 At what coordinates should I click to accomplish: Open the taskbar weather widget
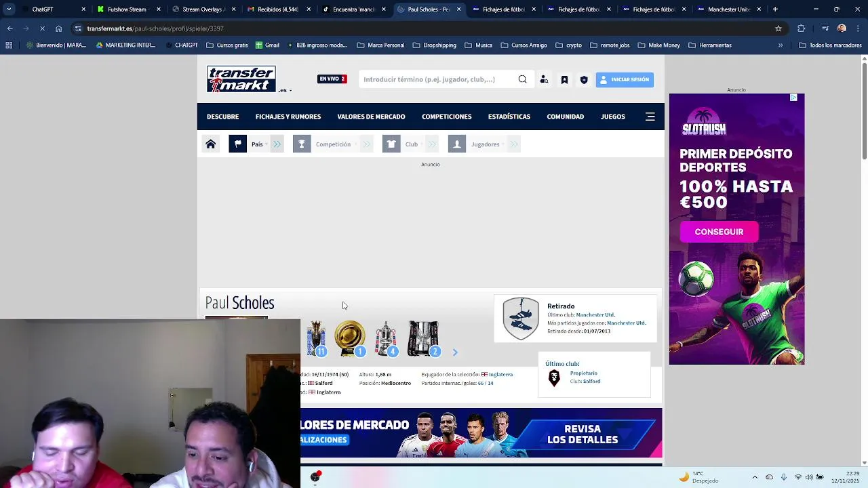coord(698,477)
